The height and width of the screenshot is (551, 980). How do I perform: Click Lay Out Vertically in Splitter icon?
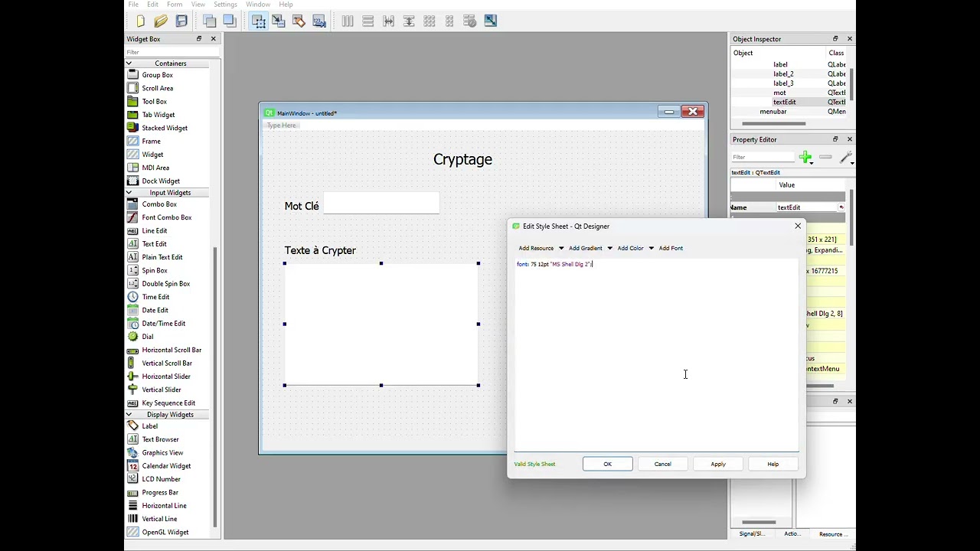pyautogui.click(x=409, y=21)
